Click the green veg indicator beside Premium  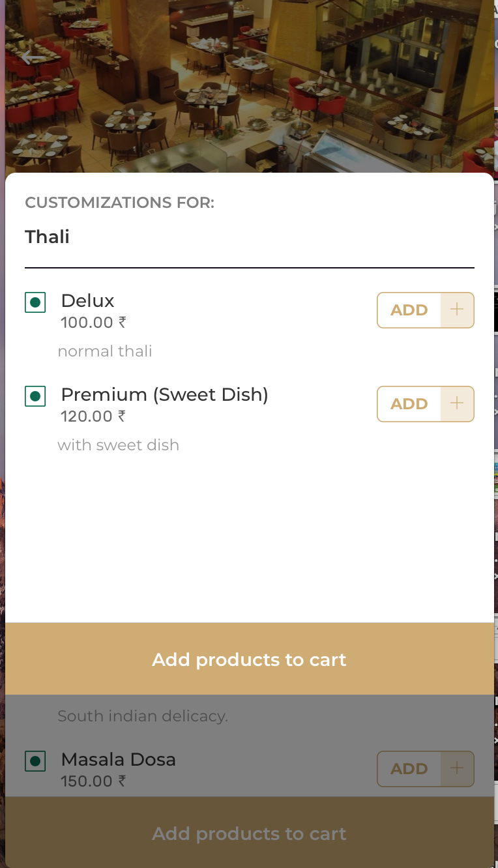[35, 396]
